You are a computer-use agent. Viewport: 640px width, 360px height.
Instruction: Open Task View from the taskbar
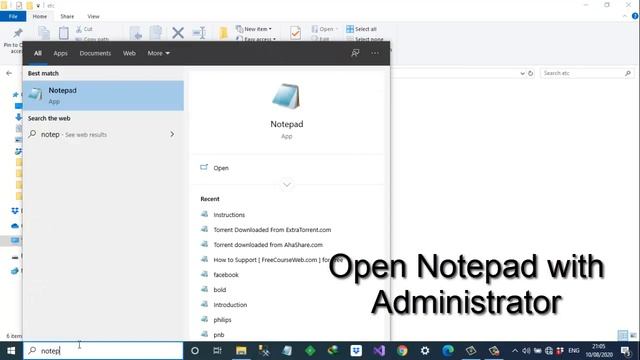(x=218, y=351)
